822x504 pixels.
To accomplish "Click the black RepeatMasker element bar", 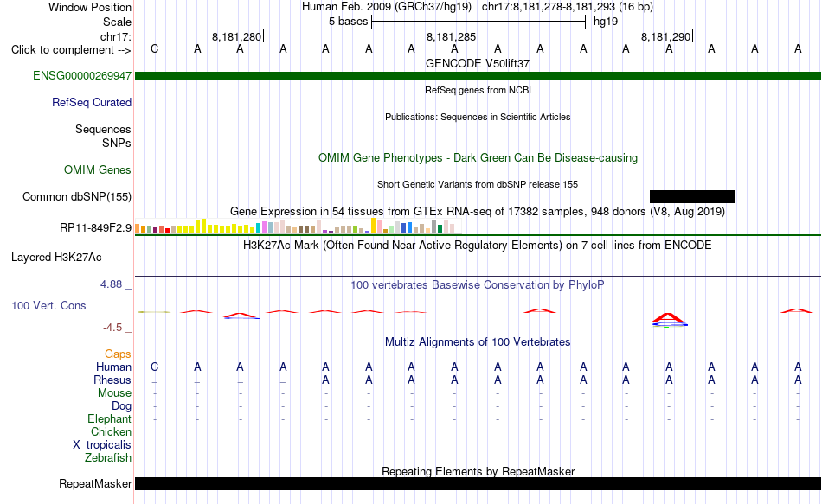I will tap(478, 483).
